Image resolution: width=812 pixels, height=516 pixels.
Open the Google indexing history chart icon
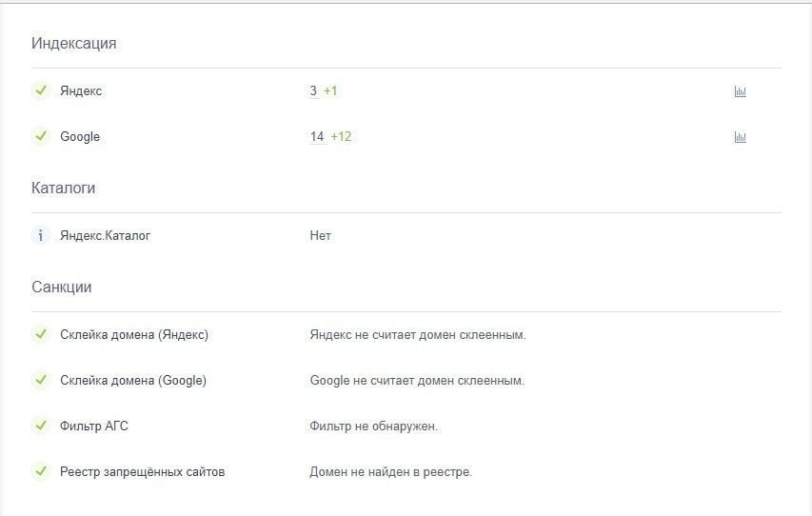(x=740, y=137)
